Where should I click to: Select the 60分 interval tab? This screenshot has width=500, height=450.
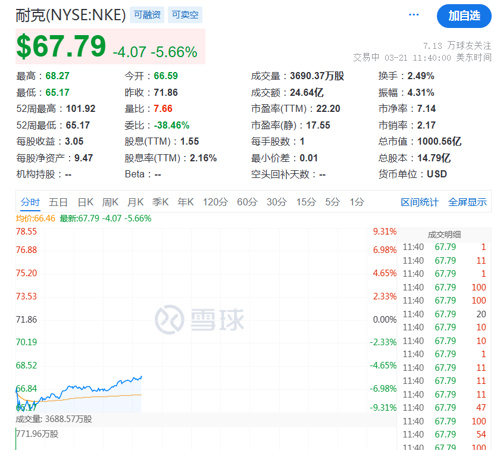coord(247,202)
